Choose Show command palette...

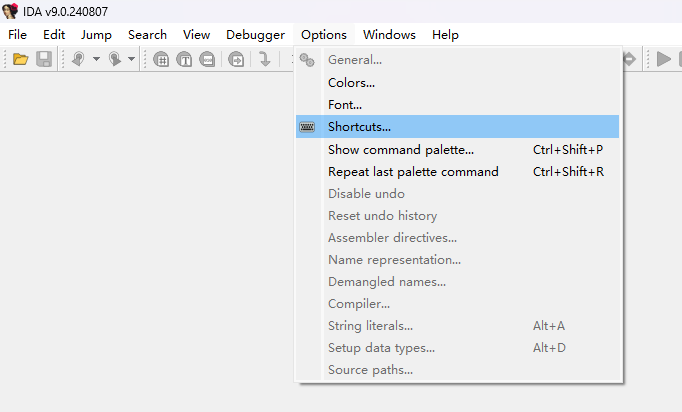pos(458,150)
